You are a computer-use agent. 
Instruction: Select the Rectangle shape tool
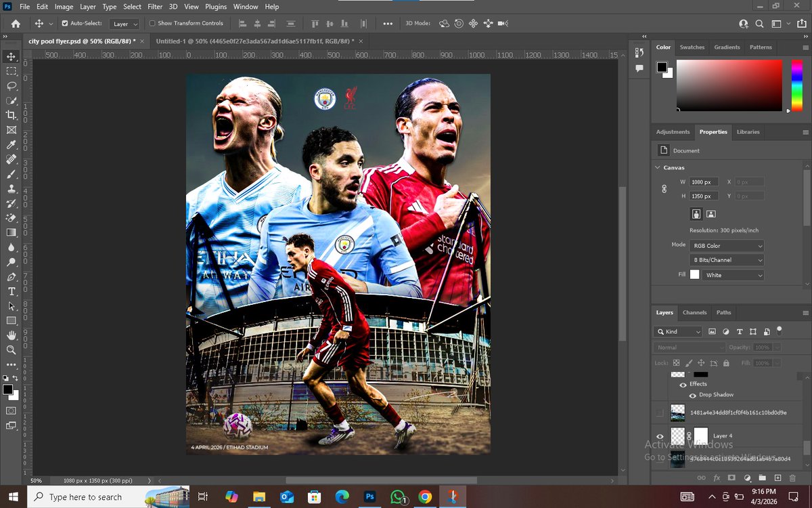click(12, 321)
